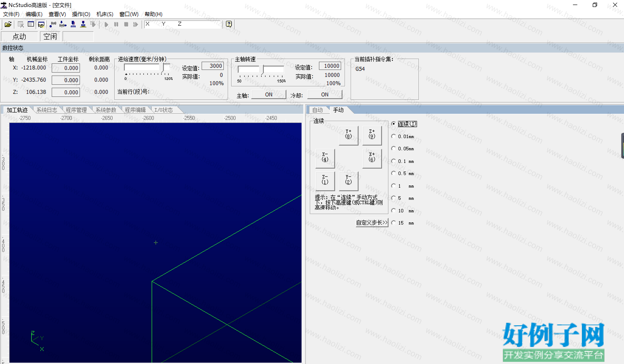This screenshot has height=364, width=624.
Task: Click the set workpiece origin icon
Action: [x=53, y=24]
